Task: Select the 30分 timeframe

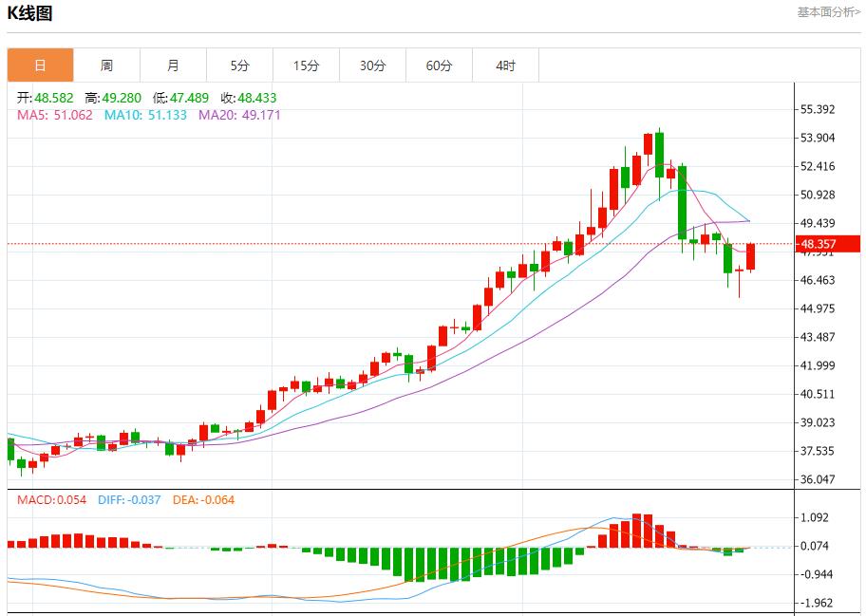Action: (x=373, y=65)
